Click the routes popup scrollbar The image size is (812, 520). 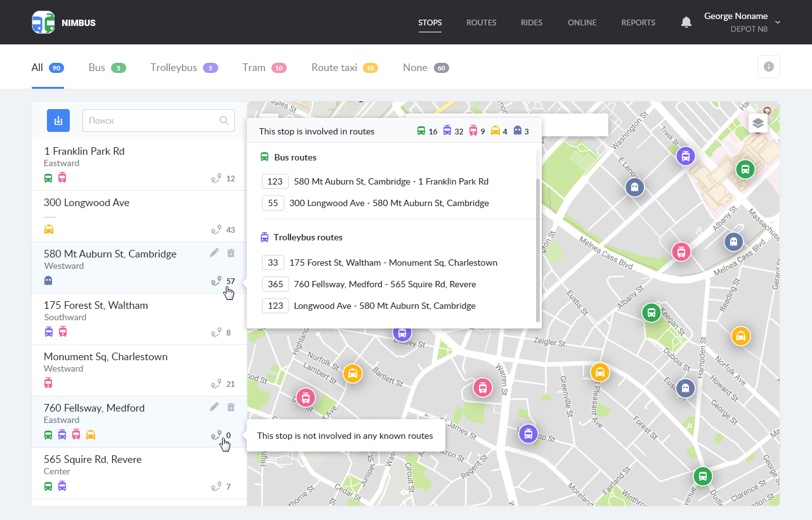coord(538,250)
